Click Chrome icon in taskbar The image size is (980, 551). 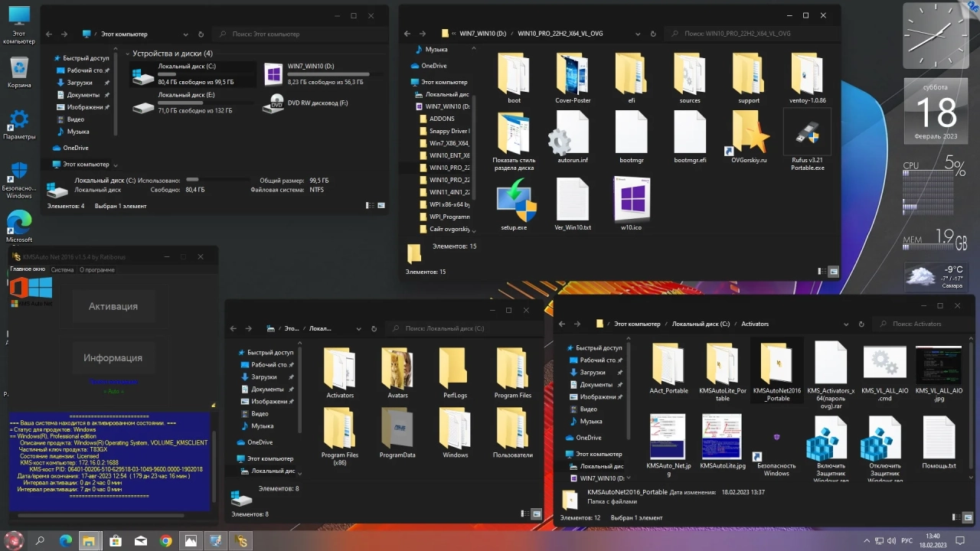coord(165,541)
